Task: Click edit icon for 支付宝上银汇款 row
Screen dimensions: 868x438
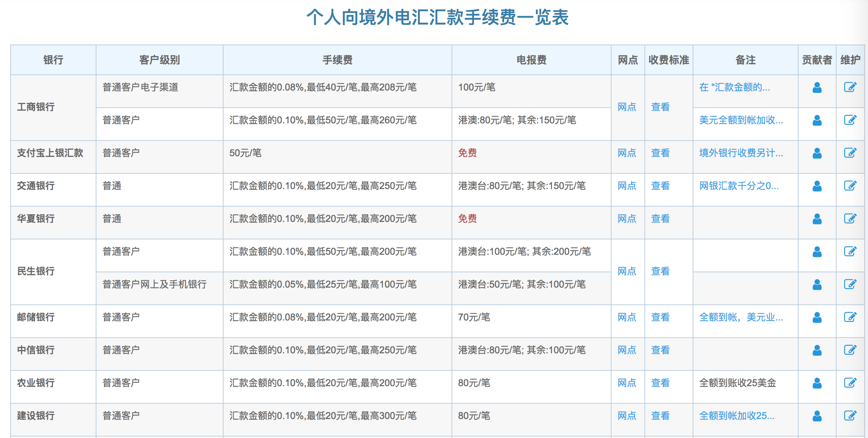Action: [x=850, y=153]
